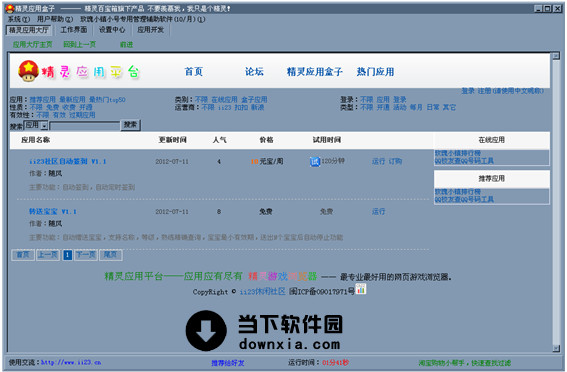Select 过期应用 filter

(x=82, y=115)
